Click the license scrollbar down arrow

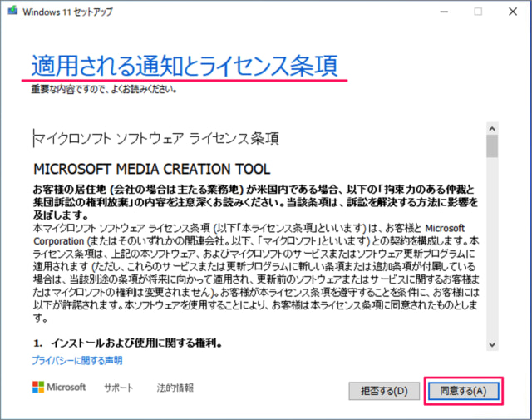coord(492,344)
